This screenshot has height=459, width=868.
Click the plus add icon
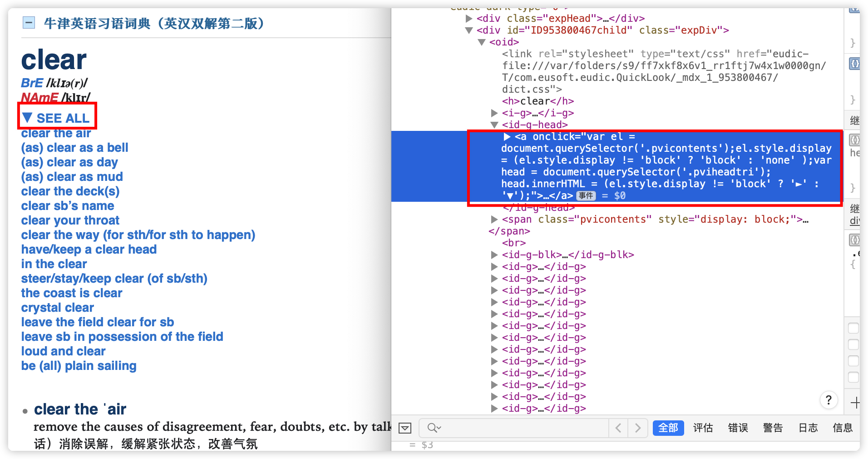[x=855, y=403]
